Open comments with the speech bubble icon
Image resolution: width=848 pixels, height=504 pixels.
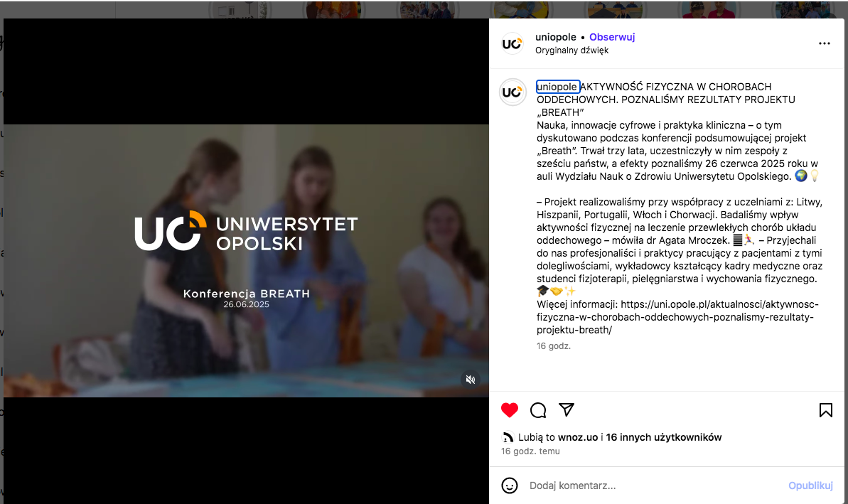point(538,410)
